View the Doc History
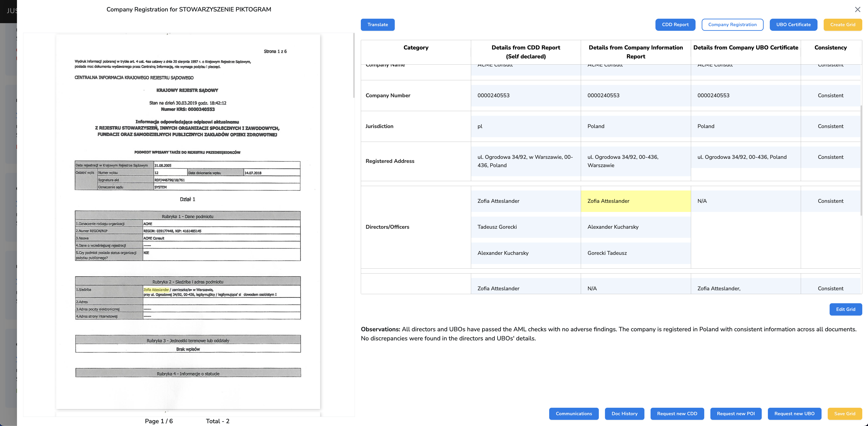Viewport: 868px width, 426px height. (x=624, y=413)
